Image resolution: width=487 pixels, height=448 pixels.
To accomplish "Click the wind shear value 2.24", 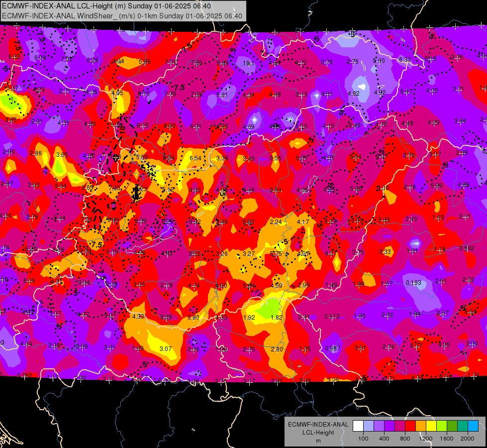I will tap(276, 222).
